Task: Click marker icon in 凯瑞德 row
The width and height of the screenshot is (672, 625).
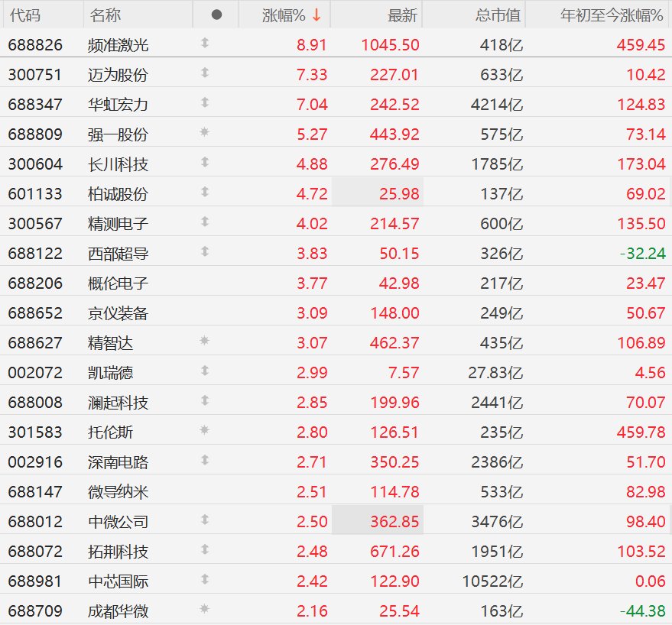Action: coord(205,371)
